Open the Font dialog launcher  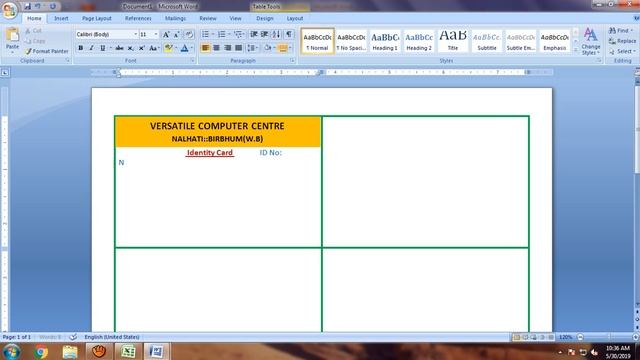[x=192, y=60]
